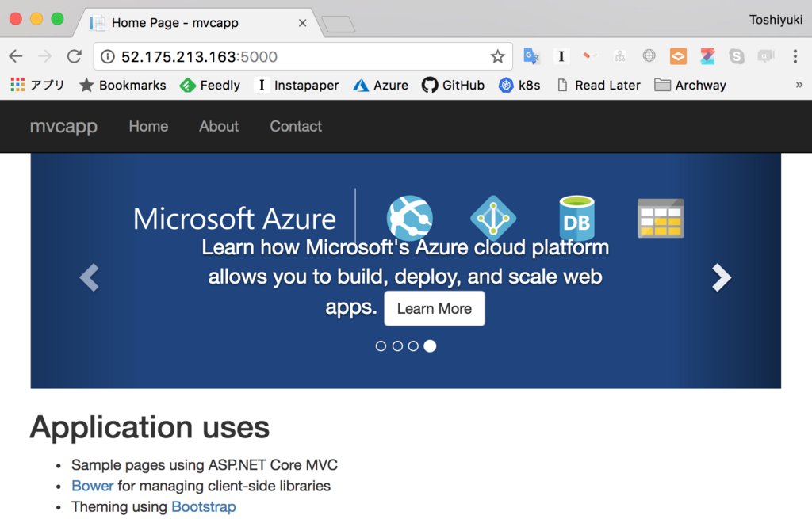Focus the address bar showing 52.175.213.163:5000
This screenshot has height=519, width=812.
pos(303,56)
